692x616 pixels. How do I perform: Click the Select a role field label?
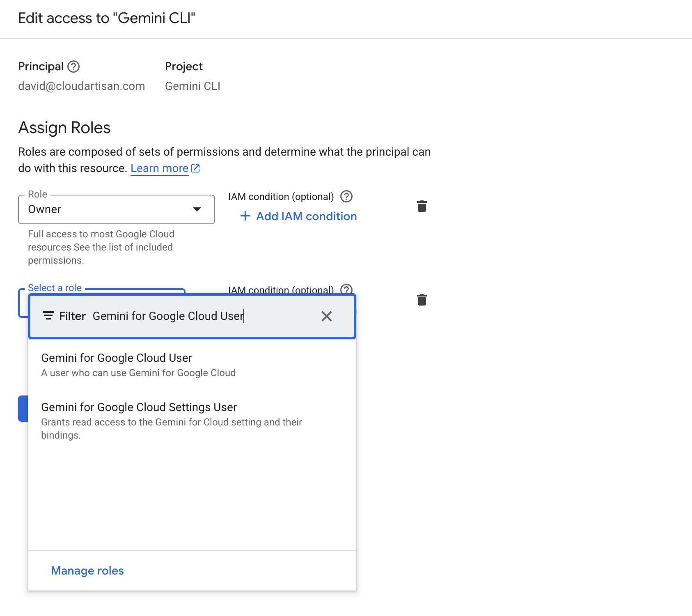pyautogui.click(x=55, y=288)
